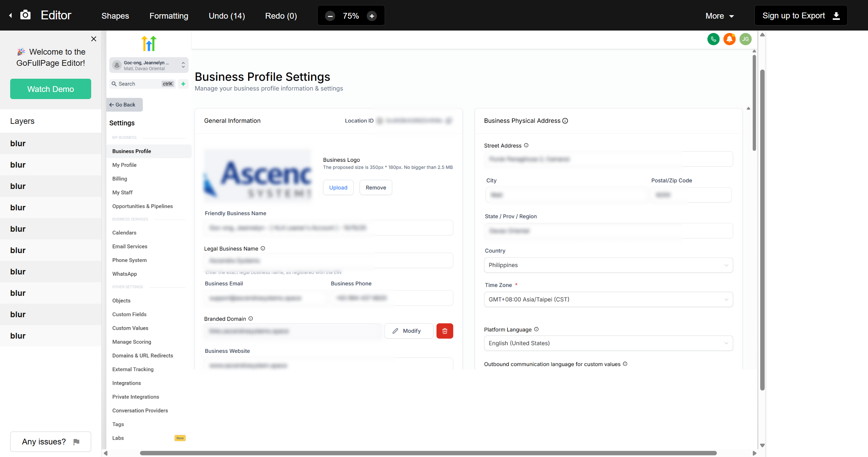Click Undo (14)

[x=227, y=16]
